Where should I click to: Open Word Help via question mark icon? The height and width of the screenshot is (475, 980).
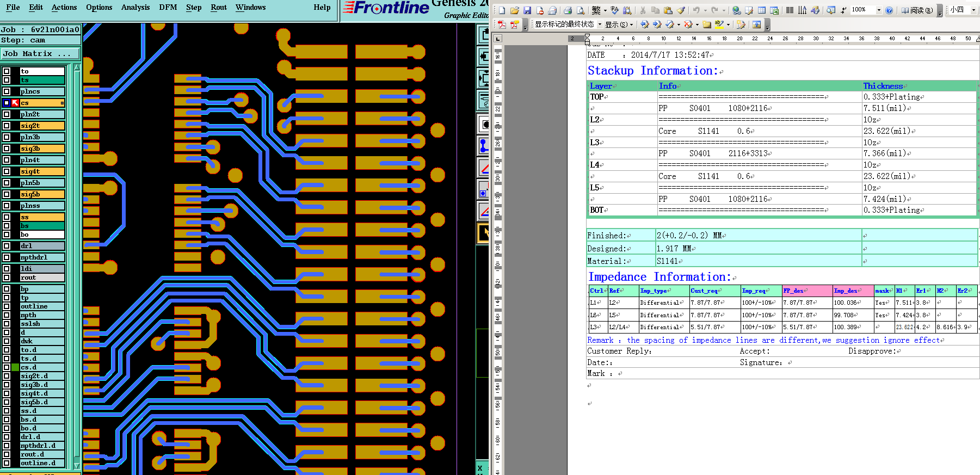(x=889, y=10)
